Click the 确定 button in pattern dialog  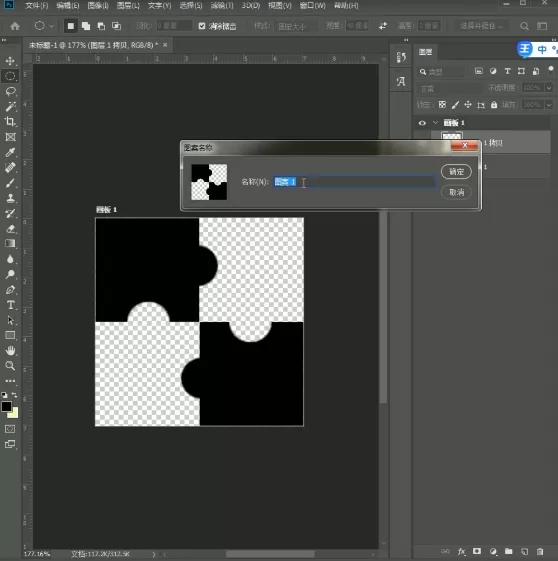click(x=456, y=172)
